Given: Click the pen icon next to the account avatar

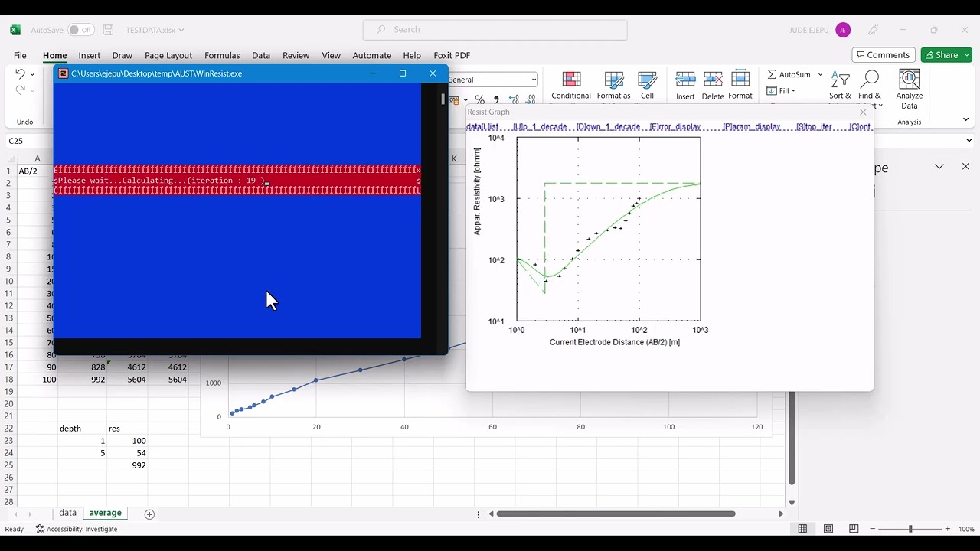Looking at the screenshot, I should pyautogui.click(x=874, y=30).
